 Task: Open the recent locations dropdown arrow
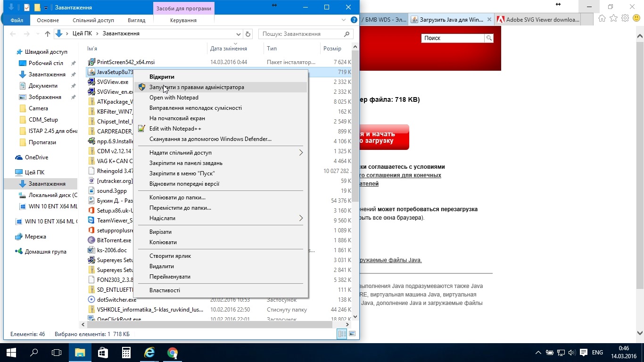(36, 34)
